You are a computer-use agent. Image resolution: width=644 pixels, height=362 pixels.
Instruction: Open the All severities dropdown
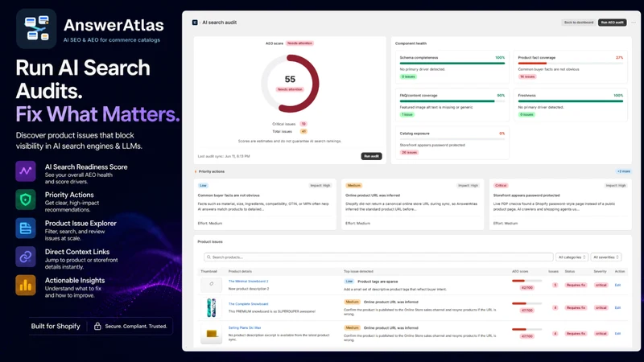click(x=606, y=257)
